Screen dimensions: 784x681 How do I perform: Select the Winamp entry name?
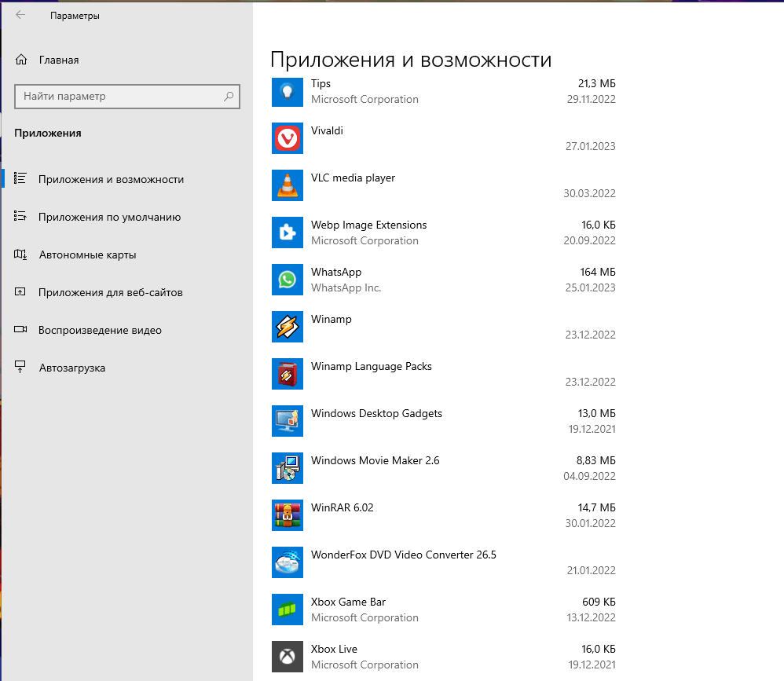[x=331, y=319]
